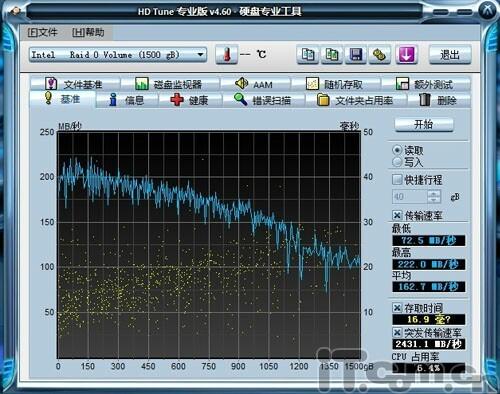Click the copy text to clipboard icon
The height and width of the screenshot is (394, 500).
click(308, 54)
